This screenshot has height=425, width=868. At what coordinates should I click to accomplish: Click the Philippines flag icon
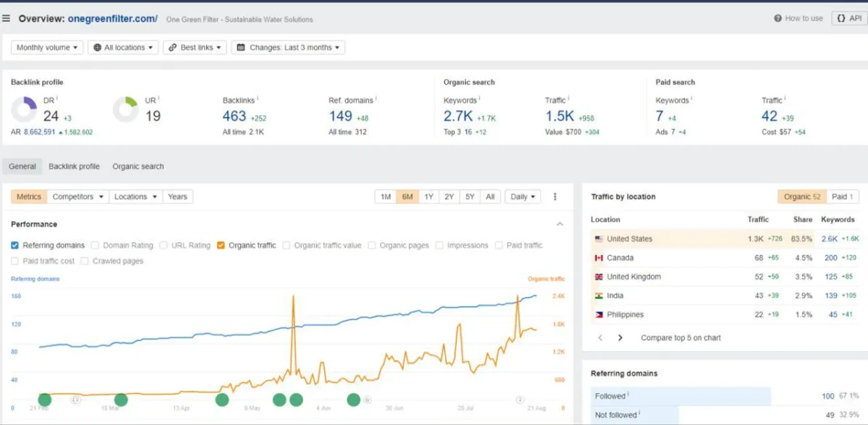pyautogui.click(x=598, y=314)
